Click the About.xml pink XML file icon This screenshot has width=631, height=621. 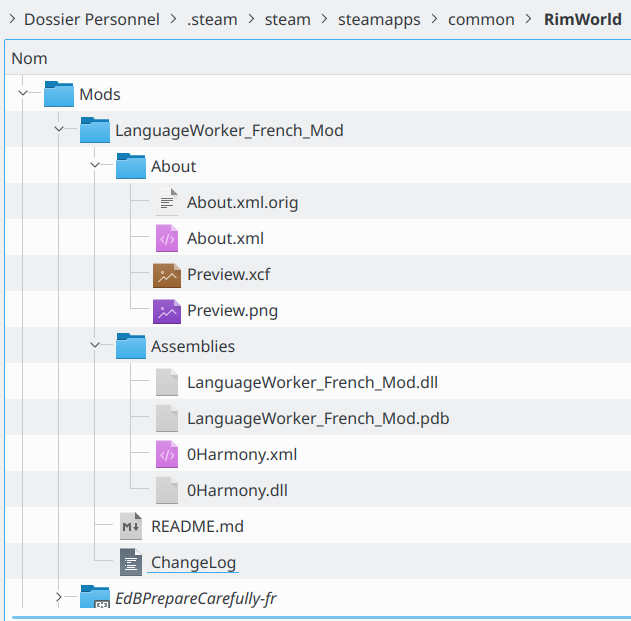pyautogui.click(x=167, y=238)
